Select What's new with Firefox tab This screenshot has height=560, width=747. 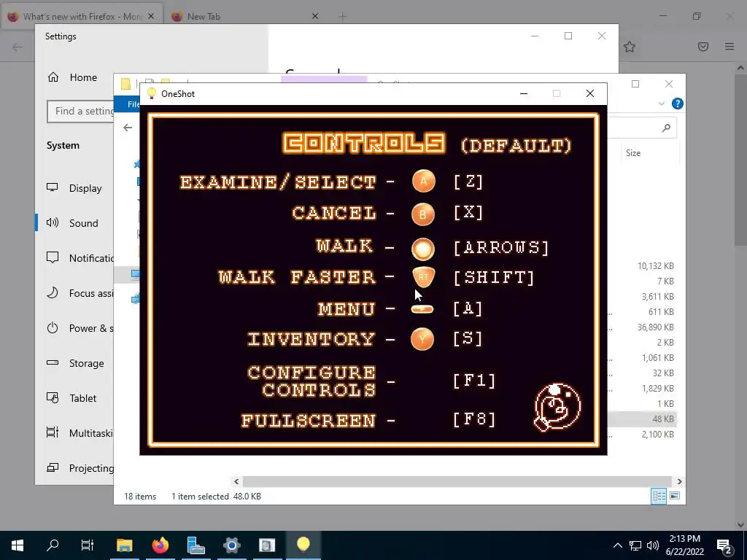click(x=82, y=17)
